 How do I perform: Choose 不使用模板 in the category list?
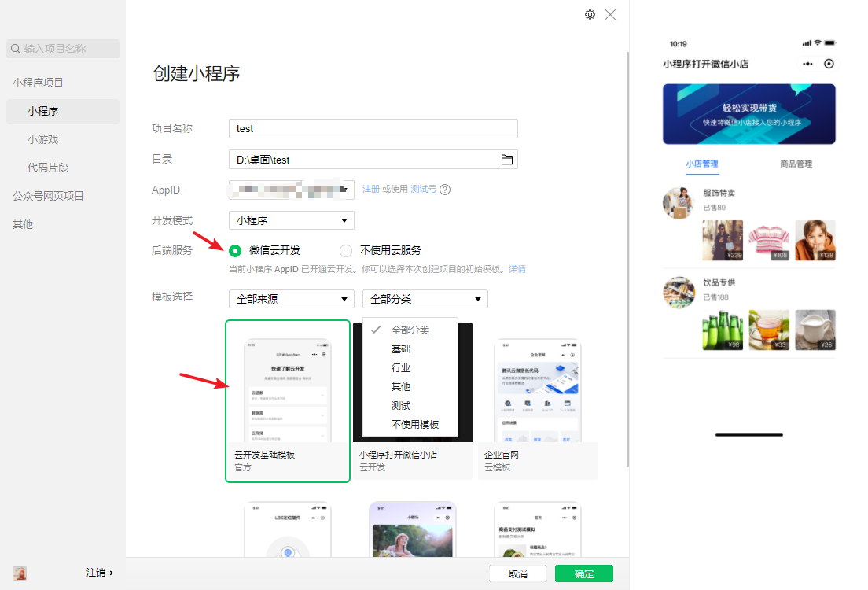coord(410,424)
